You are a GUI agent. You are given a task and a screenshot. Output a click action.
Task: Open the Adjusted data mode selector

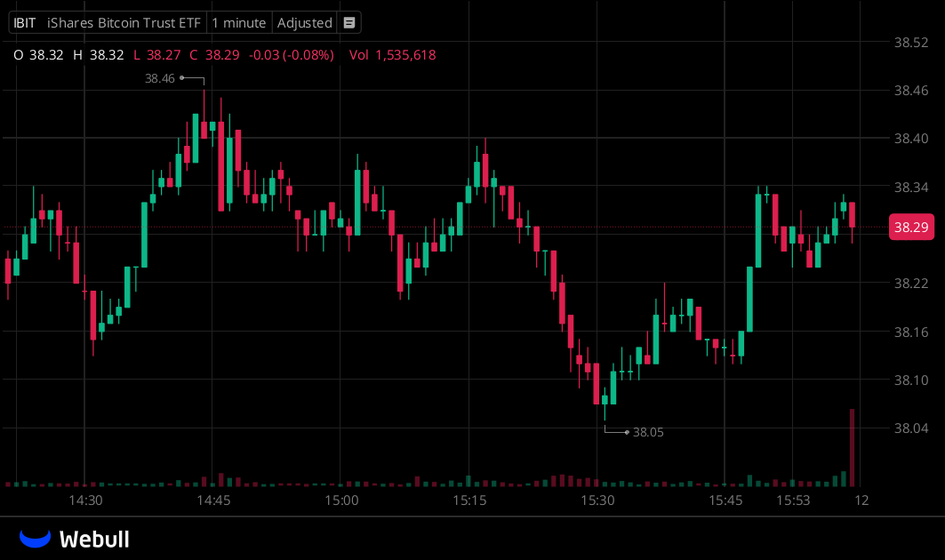[x=304, y=22]
